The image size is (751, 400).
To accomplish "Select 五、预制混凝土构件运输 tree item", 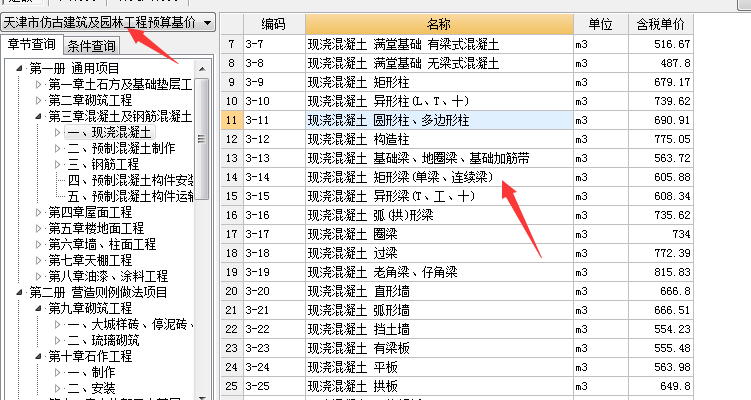I will coord(130,196).
